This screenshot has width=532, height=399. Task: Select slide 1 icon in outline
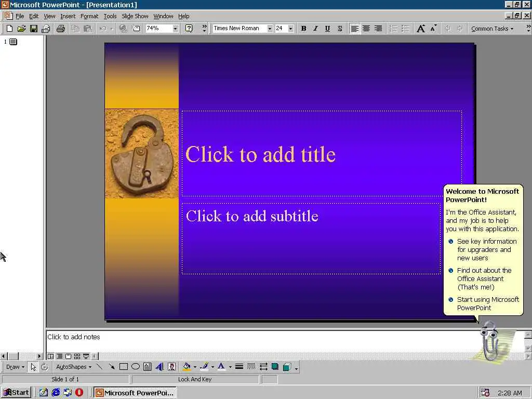(x=13, y=42)
